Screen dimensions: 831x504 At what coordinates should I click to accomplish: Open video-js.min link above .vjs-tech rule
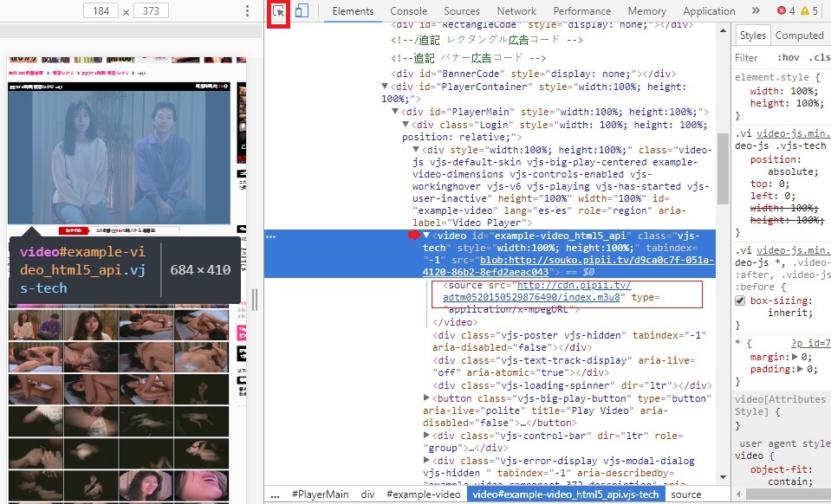coord(794,133)
